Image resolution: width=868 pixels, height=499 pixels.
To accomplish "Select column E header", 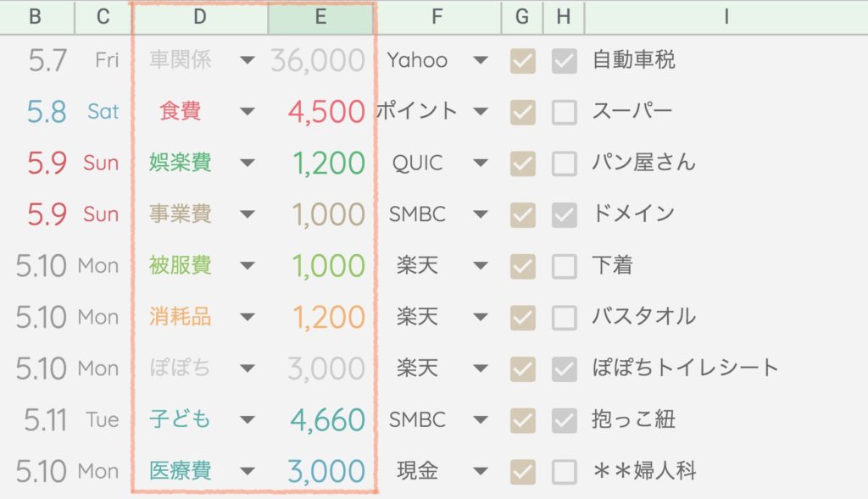I will pos(320,17).
